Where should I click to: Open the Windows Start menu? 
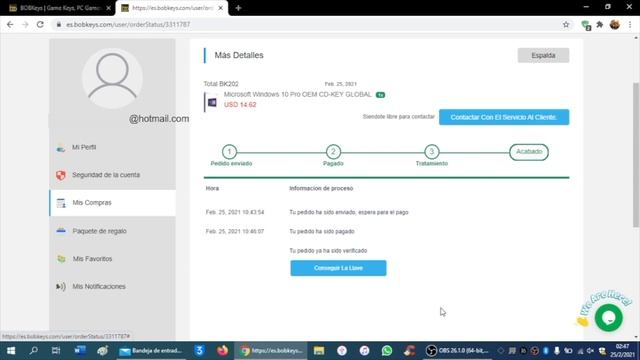tap(11, 350)
